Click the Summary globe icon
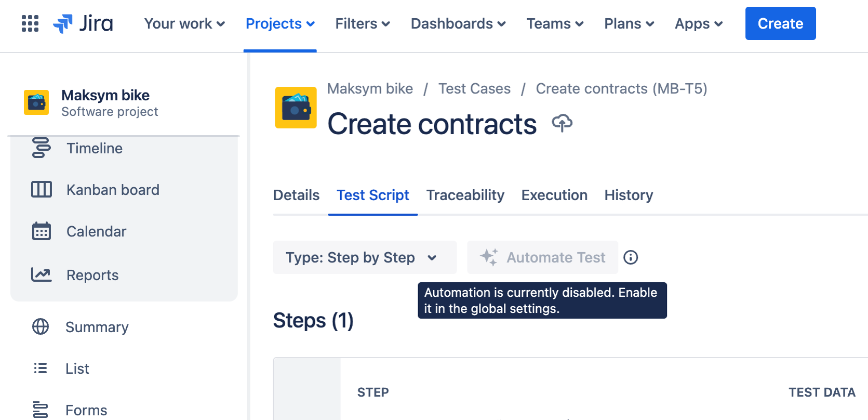 coord(40,327)
